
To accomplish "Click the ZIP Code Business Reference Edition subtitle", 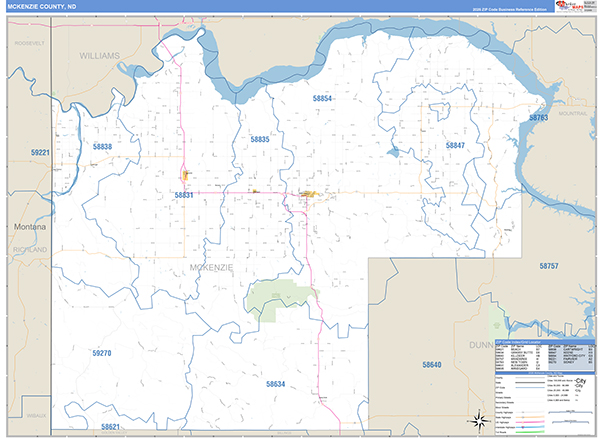I will coord(509,9).
